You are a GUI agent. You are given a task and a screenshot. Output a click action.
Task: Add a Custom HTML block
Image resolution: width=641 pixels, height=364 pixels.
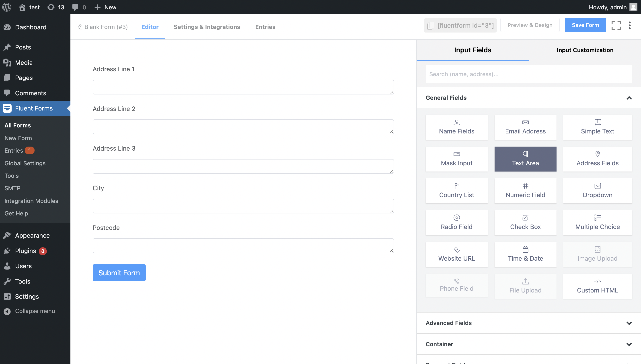[597, 286]
